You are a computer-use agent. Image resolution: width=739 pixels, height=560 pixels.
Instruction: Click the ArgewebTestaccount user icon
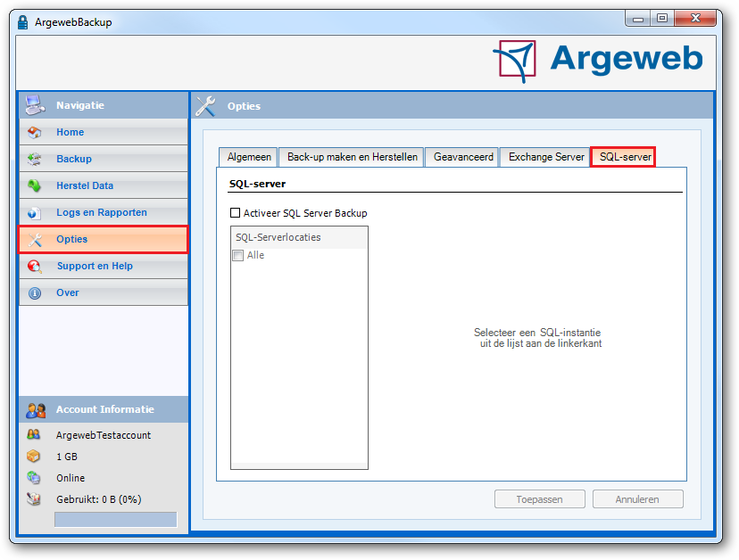pos(33,435)
